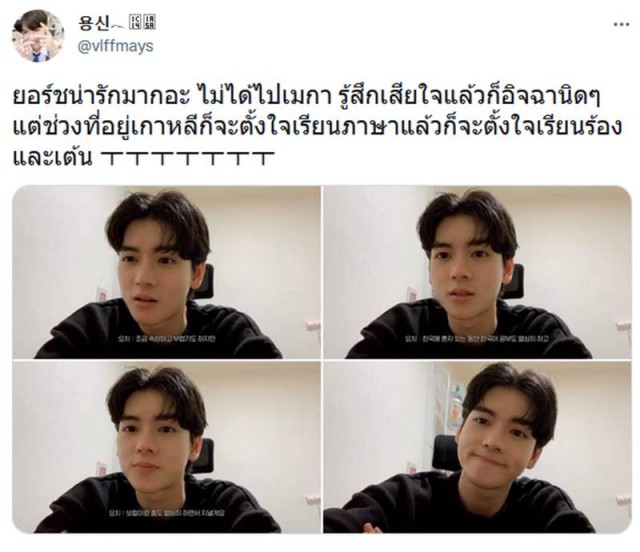Viewport: 640px width, 552px height.
Task: Click the ㅜㅜㅜㅜㅜㅜㅜ crying characters in tweet
Action: 186,158
